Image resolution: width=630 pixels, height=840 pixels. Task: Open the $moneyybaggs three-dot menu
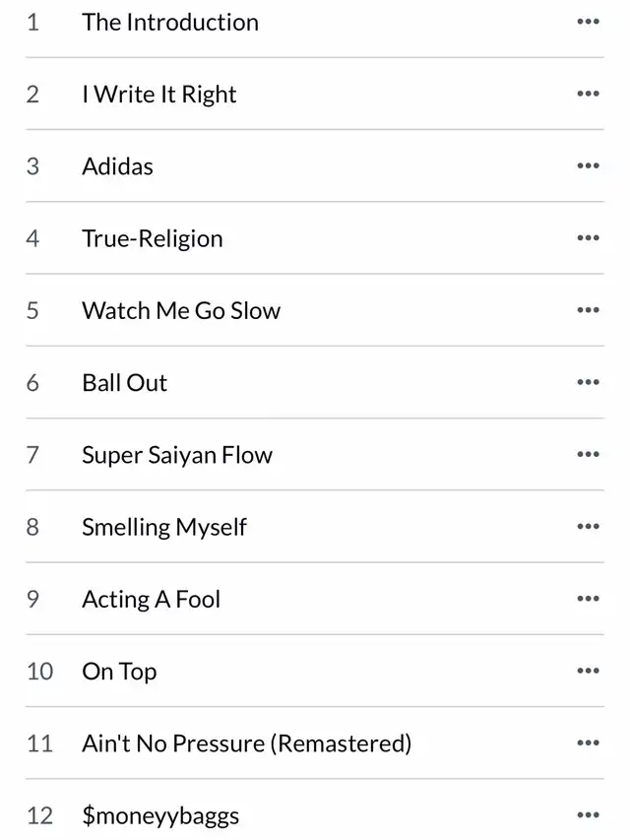tap(588, 815)
